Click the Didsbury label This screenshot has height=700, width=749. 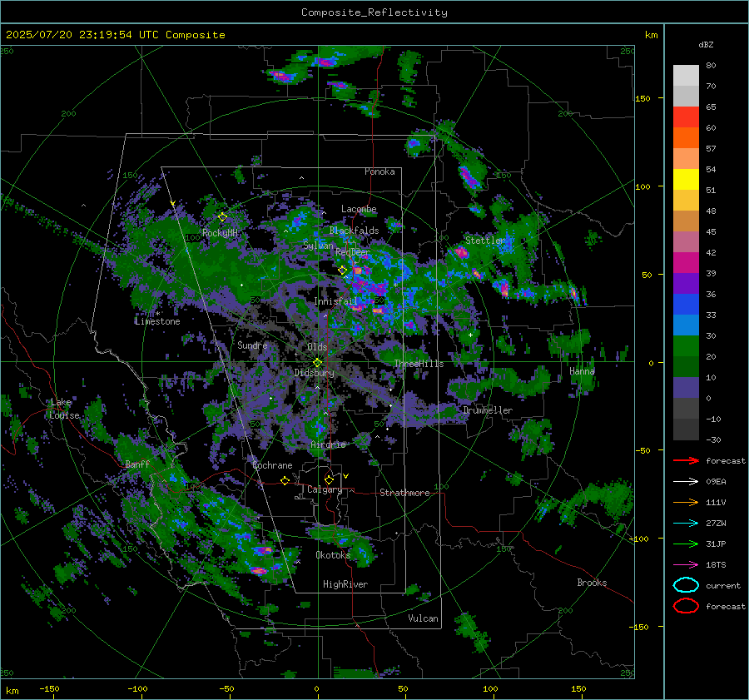[315, 373]
